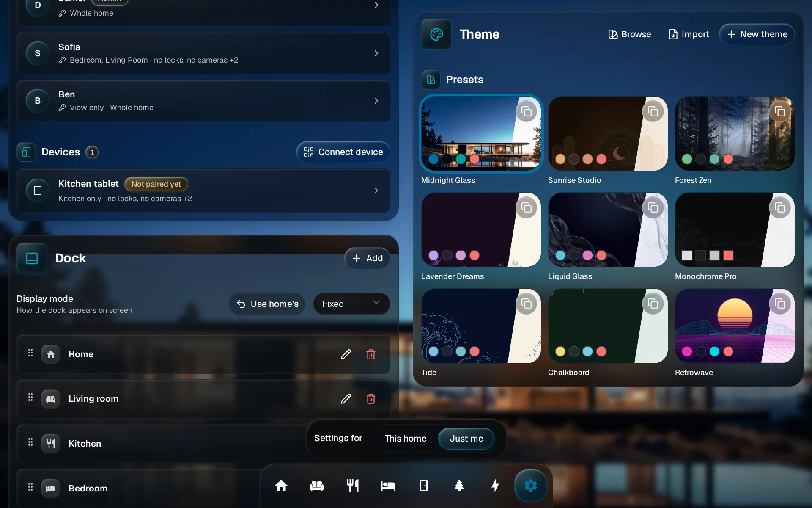Select the Bedroom dock list row
812x508 pixels.
[203, 488]
